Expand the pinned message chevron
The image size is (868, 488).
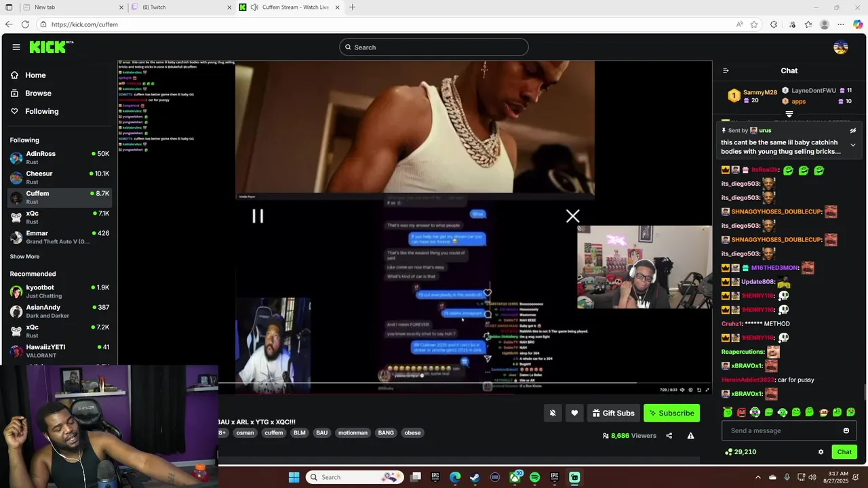point(853,145)
